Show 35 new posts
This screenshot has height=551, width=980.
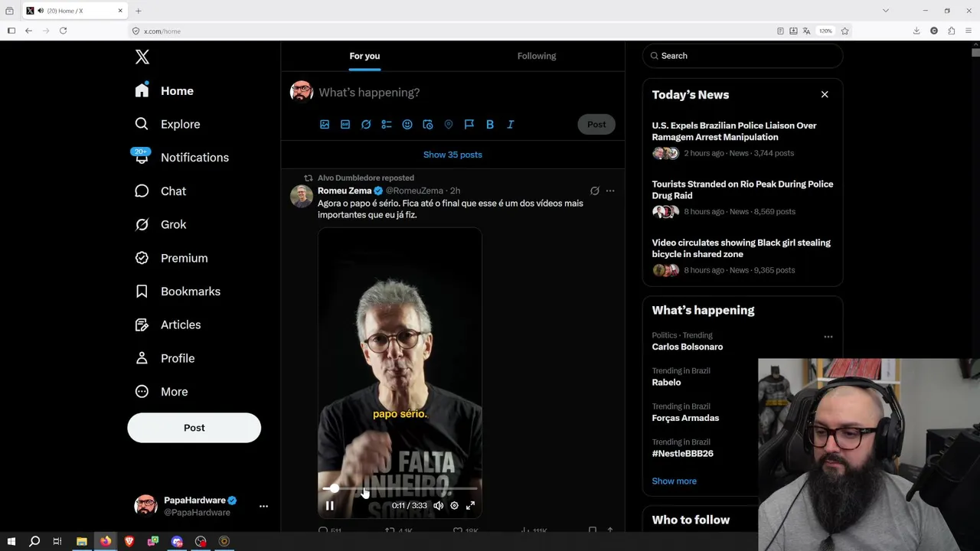[x=452, y=155]
